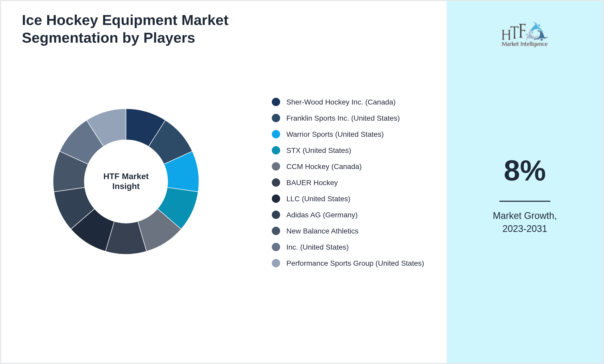This screenshot has height=364, width=604.
Task: Select 'BAUER Hockey' legend label
Action: [312, 183]
